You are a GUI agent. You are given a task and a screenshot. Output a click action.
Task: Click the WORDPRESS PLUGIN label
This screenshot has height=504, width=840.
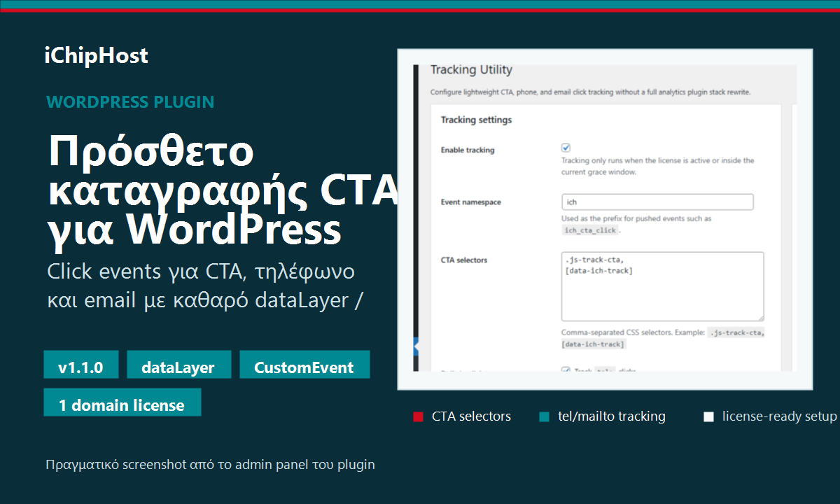click(x=130, y=102)
